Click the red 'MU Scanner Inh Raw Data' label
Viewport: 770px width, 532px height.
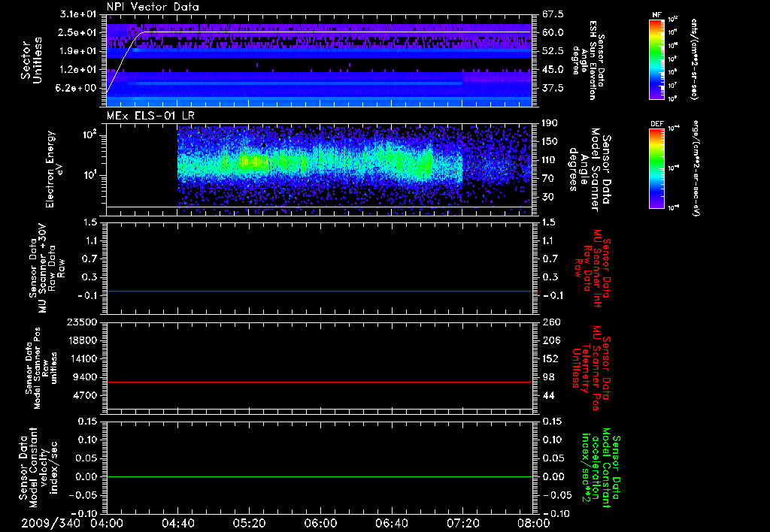pos(593,268)
